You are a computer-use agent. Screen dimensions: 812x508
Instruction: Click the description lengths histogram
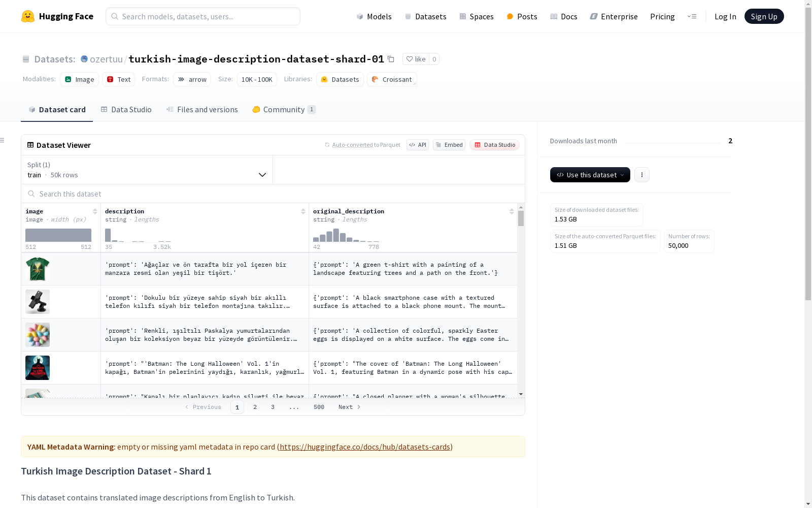[138, 235]
